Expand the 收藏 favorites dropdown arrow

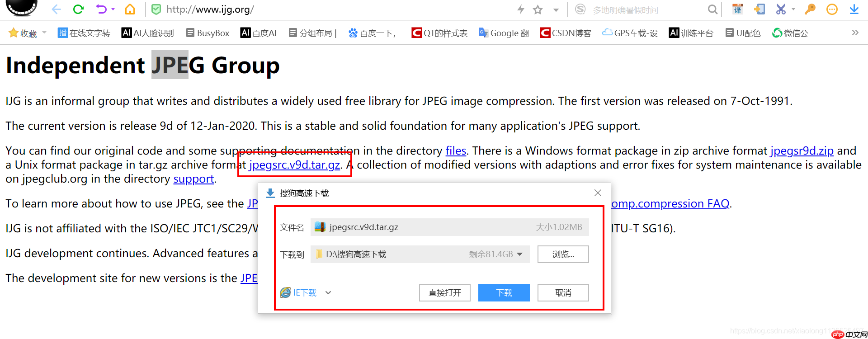click(x=44, y=33)
